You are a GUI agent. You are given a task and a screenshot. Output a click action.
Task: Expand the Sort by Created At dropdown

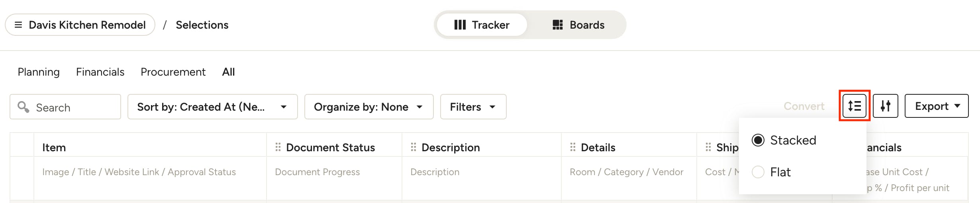coord(212,107)
